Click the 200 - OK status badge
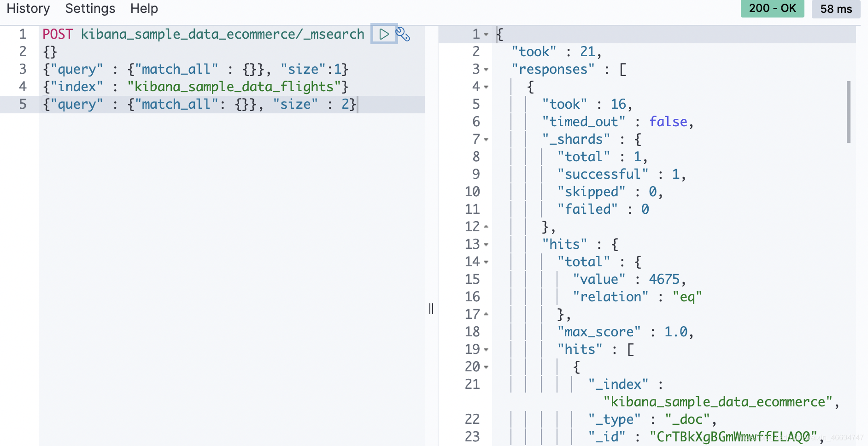 772,9
